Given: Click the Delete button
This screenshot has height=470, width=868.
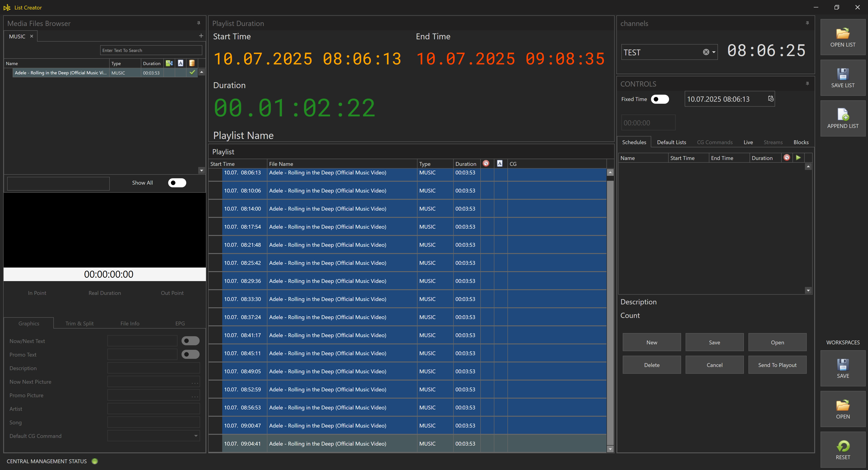Looking at the screenshot, I should coord(652,365).
